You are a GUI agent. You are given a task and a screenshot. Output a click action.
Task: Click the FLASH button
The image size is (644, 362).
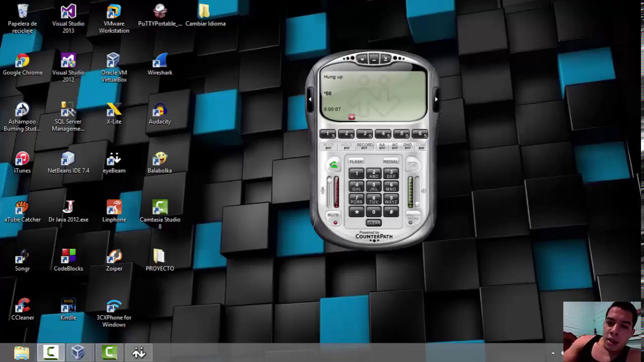[356, 161]
